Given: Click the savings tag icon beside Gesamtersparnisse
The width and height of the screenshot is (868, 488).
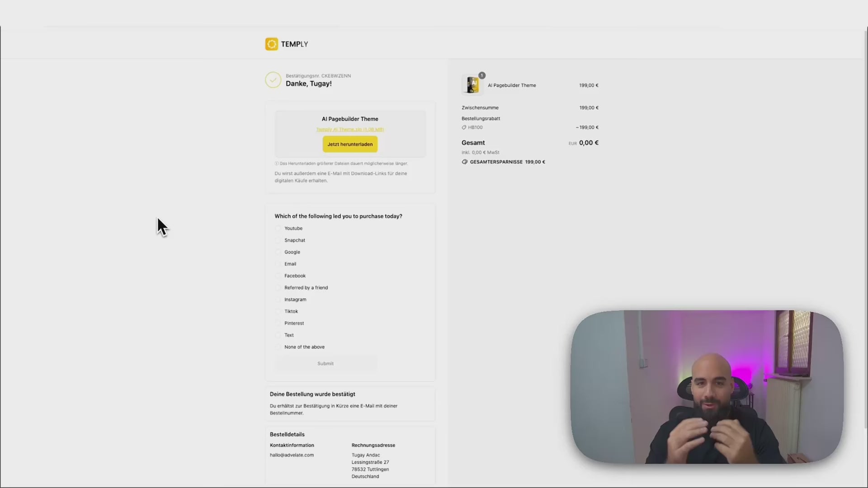Looking at the screenshot, I should (465, 162).
